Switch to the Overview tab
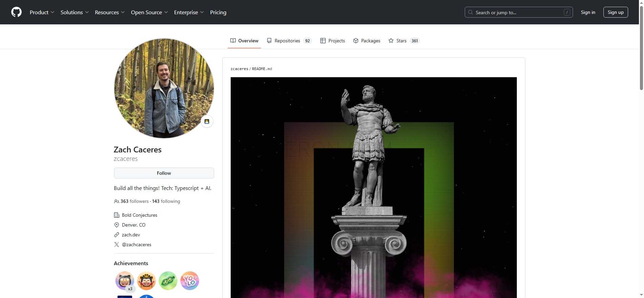Viewport: 644px width, 298px height. 244,41
